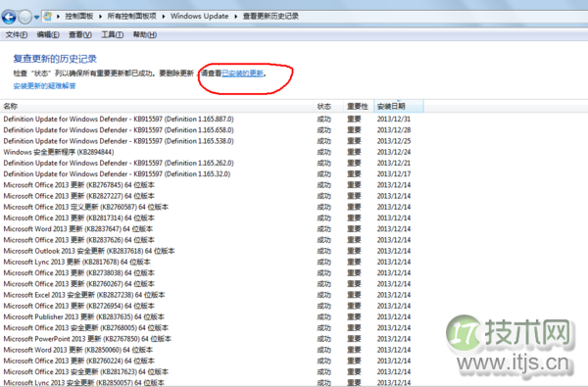Sort by the 名称 column header
The height and width of the screenshot is (387, 588).
157,106
